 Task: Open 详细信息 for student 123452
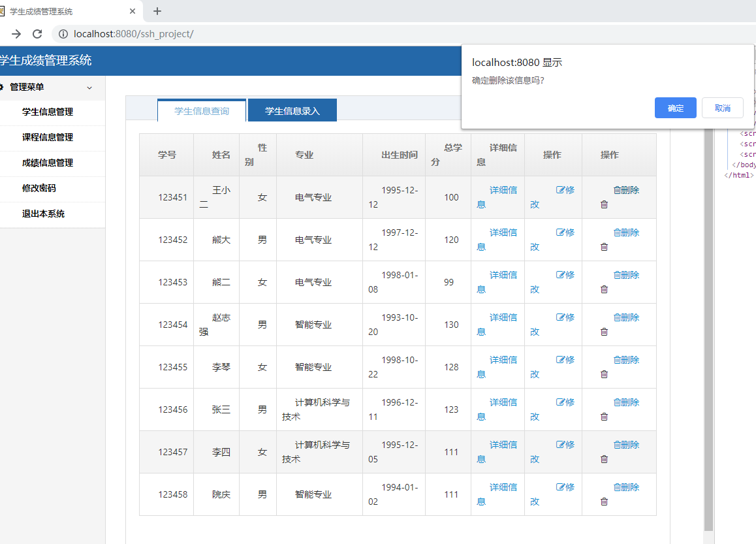[x=497, y=240]
